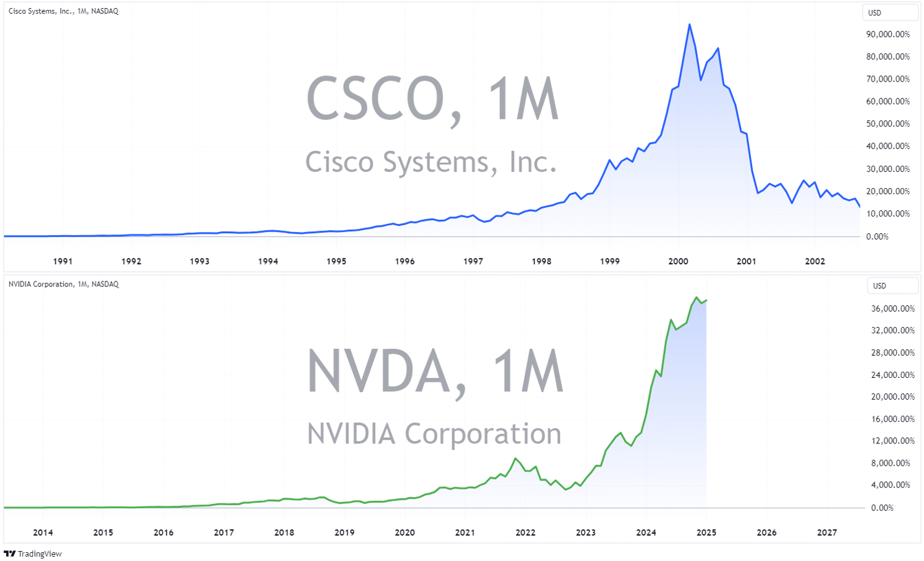Click the 90,000.00% Cisco price scale label
The height and width of the screenshot is (561, 924).
click(x=888, y=34)
